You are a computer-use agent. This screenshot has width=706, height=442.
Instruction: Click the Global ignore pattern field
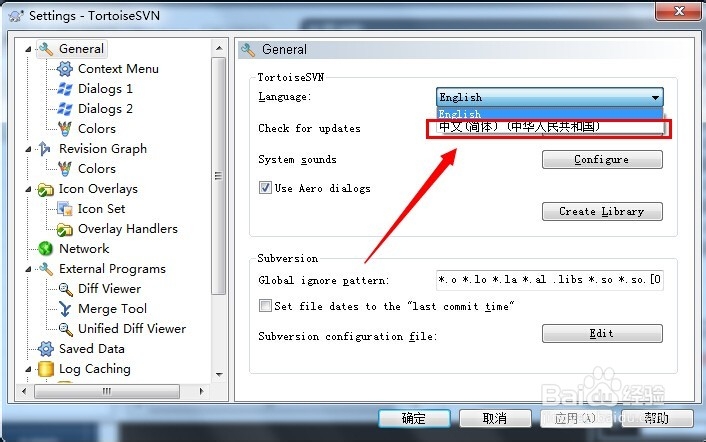[x=549, y=280]
